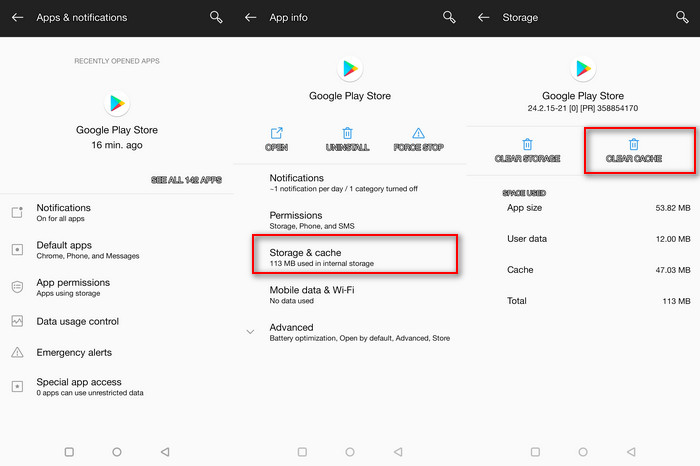700x466 pixels.
Task: Tap version text 24.2.15-21 on Storage screen
Action: click(x=583, y=108)
